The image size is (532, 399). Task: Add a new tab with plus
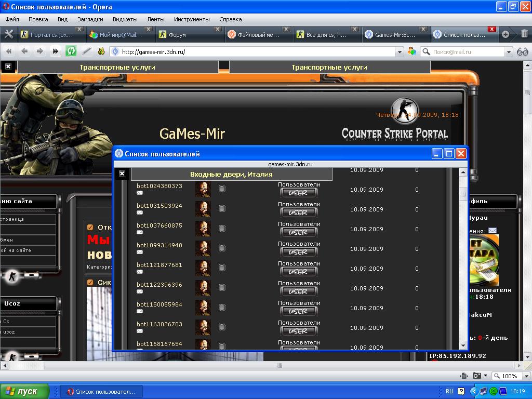click(505, 34)
